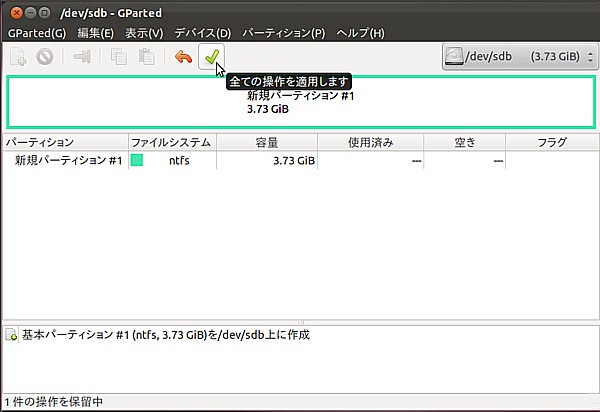Minimize the GParted window
The width and height of the screenshot is (600, 412).
(31, 13)
